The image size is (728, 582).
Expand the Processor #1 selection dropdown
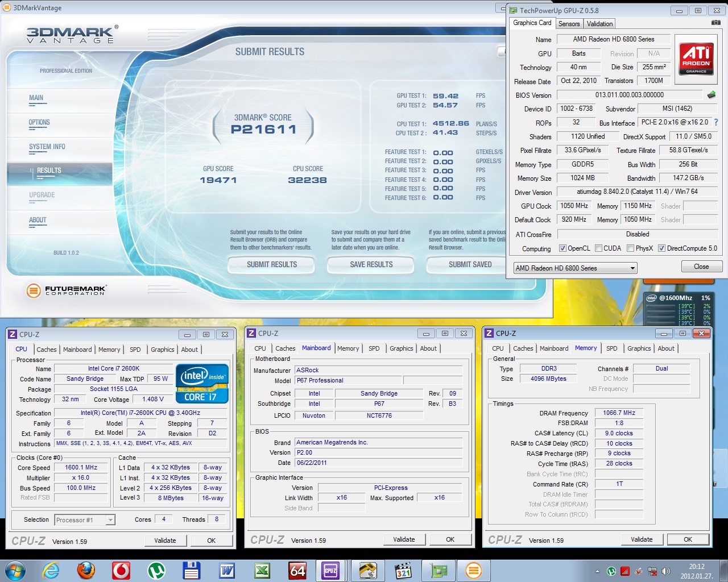pyautogui.click(x=110, y=520)
